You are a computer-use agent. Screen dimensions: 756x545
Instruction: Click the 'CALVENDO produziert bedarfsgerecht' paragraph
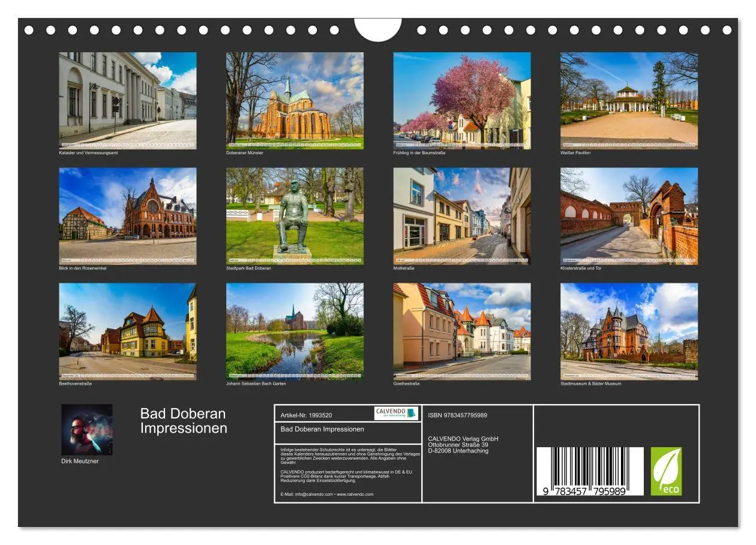coord(348,476)
